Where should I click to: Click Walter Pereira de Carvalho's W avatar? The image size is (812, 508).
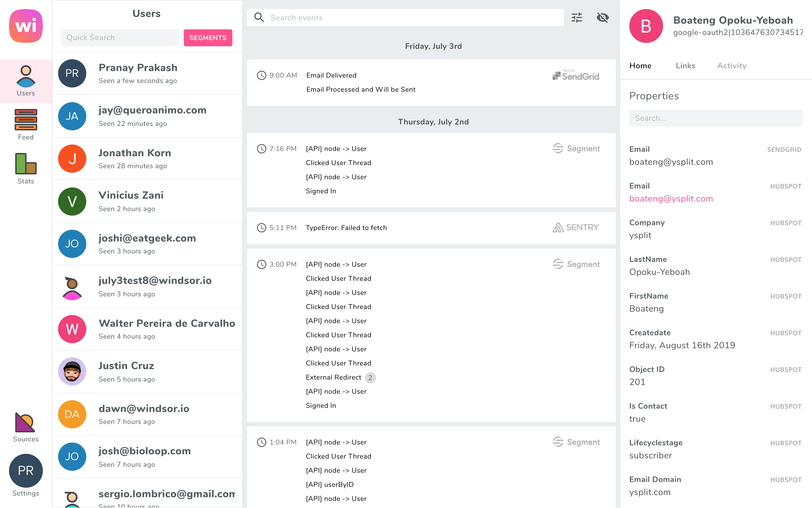72,329
